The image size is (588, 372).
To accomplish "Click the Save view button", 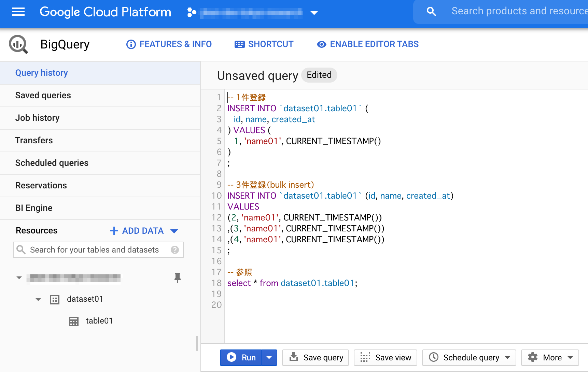I will pyautogui.click(x=386, y=358).
